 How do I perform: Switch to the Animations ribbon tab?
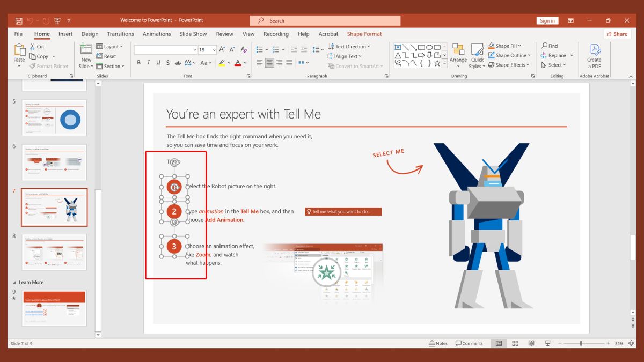coord(157,34)
